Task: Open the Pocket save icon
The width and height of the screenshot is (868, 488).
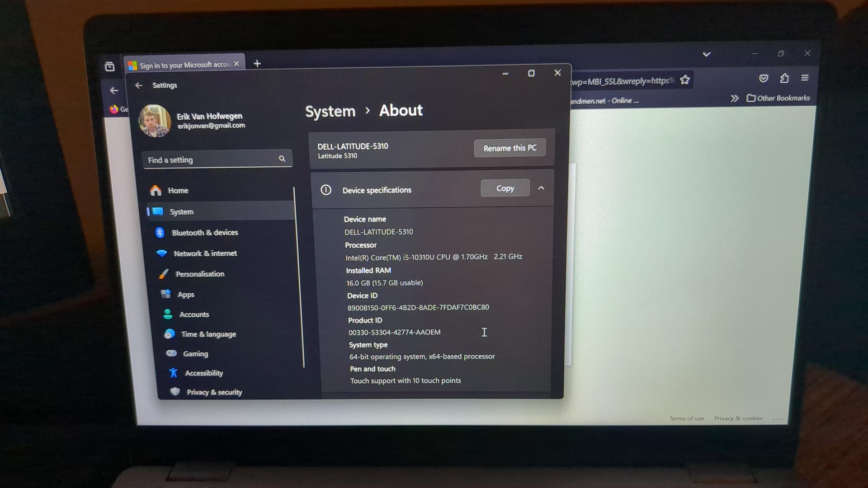Action: coord(764,79)
